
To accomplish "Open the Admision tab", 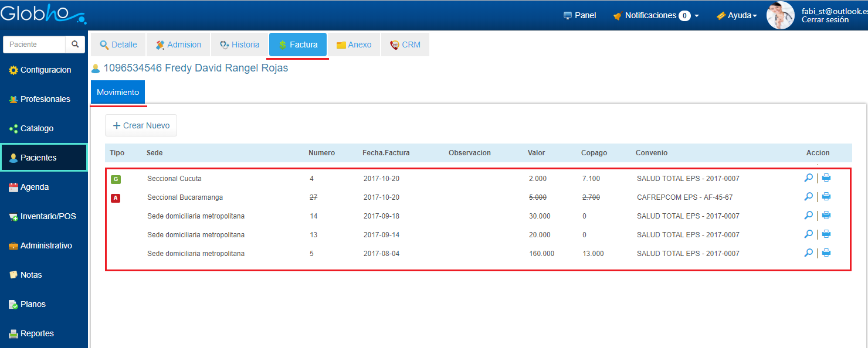I will 178,45.
